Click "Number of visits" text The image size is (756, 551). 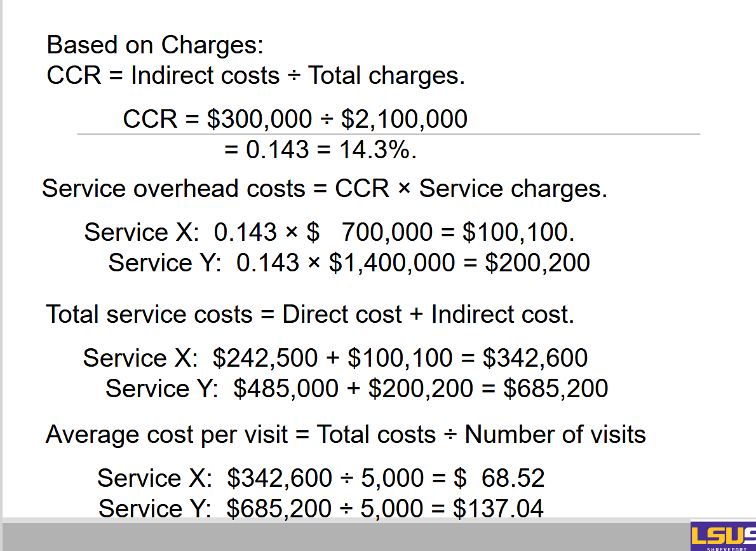pyautogui.click(x=555, y=435)
